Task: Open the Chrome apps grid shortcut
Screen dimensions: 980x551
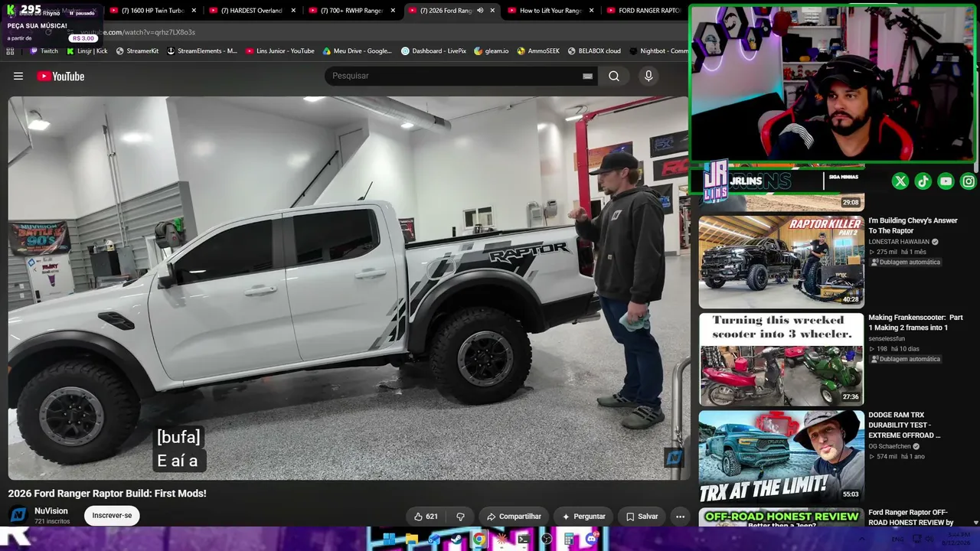Action: click(x=10, y=51)
